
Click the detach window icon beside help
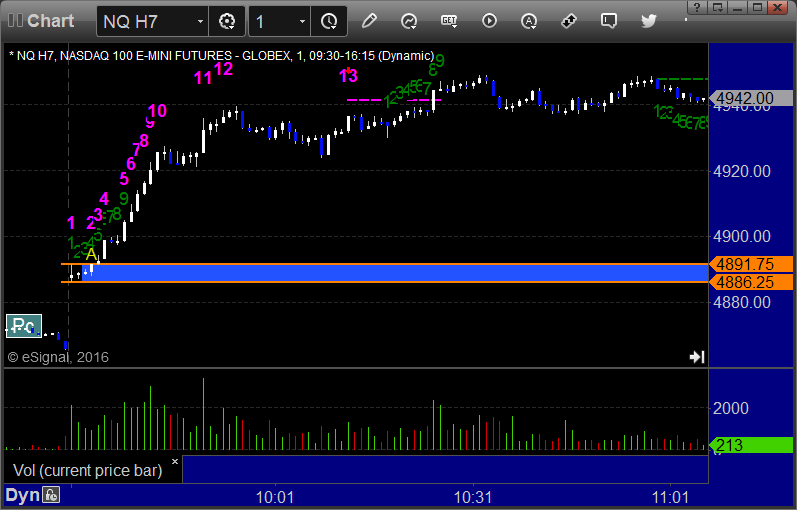[x=718, y=7]
